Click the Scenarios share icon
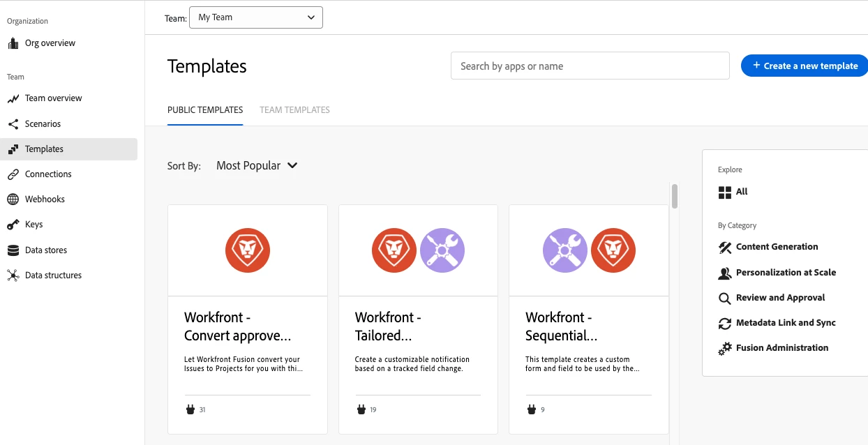Screen dimensions: 868x445 coord(13,124)
